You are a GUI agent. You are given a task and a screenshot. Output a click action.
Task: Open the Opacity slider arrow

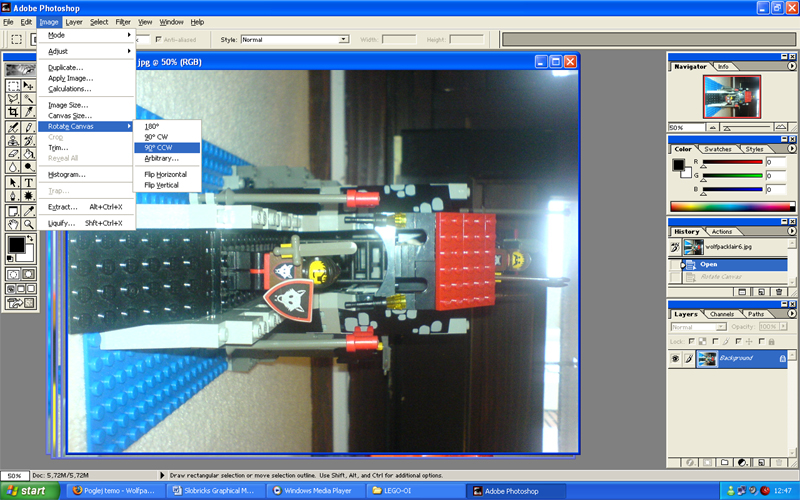tap(783, 327)
